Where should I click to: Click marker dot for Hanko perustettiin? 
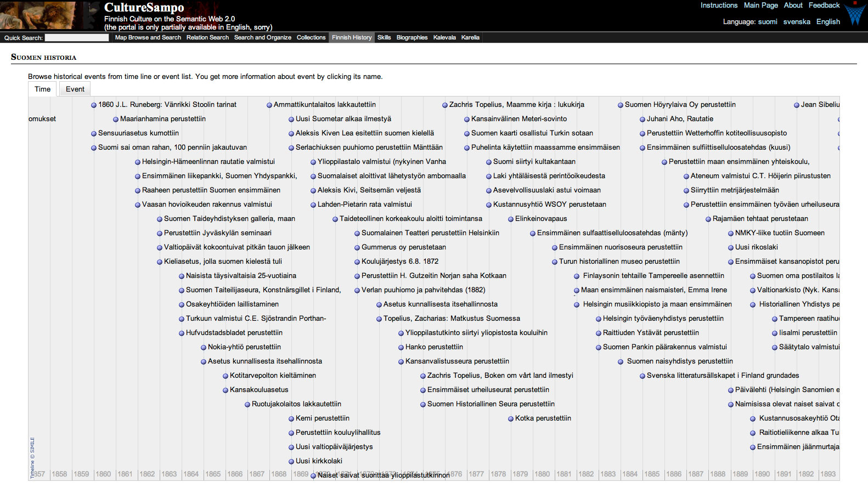tap(401, 348)
